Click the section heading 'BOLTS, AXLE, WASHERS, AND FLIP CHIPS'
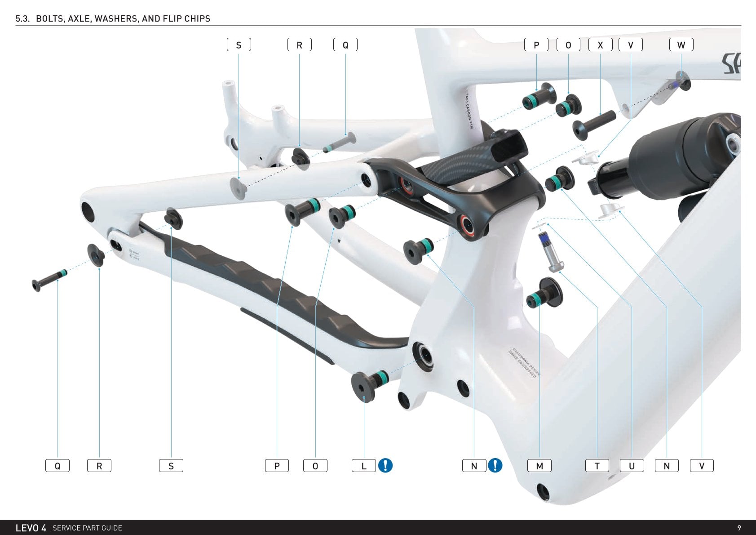This screenshot has height=535, width=756. point(123,19)
